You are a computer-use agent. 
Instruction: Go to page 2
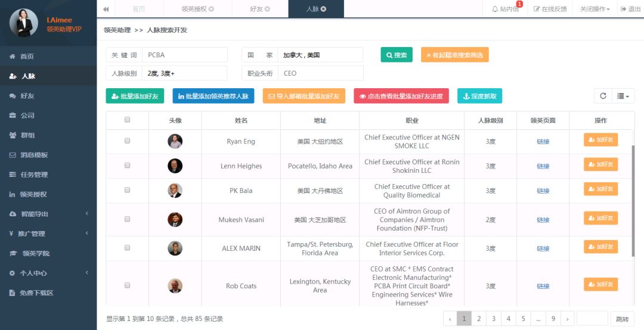click(479, 319)
